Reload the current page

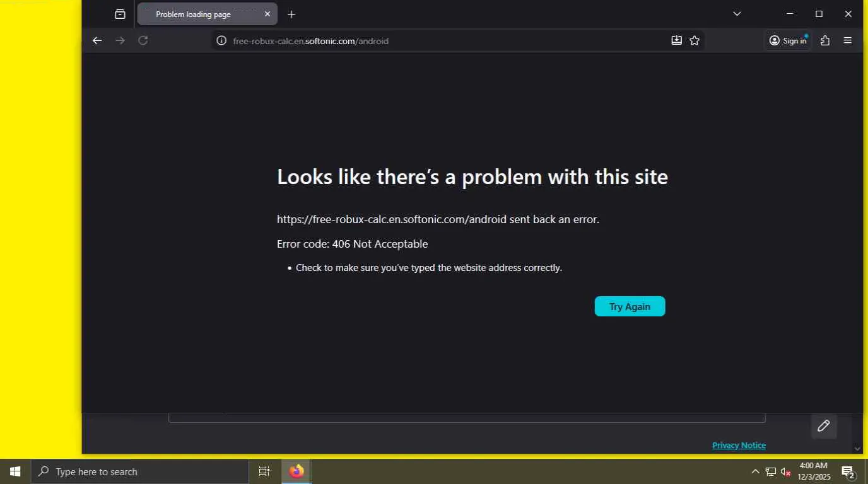[143, 40]
